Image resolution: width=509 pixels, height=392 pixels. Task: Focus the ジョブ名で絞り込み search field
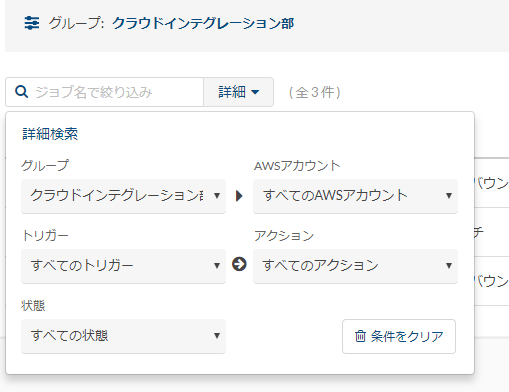coord(104,92)
